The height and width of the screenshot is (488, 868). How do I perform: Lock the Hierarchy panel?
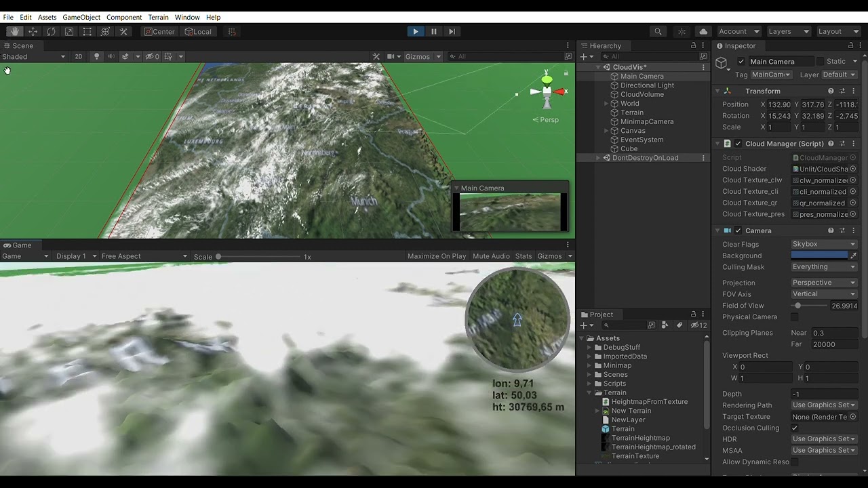pos(693,45)
